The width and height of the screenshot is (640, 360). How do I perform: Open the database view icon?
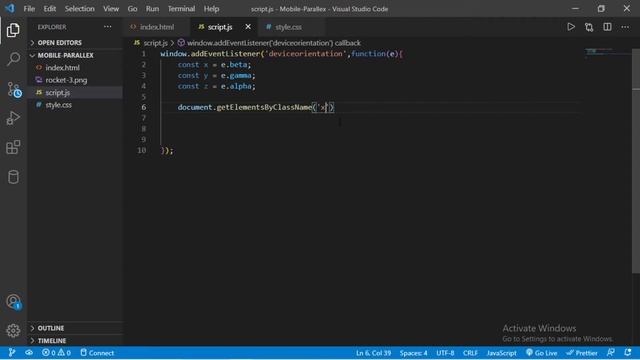tap(13, 177)
